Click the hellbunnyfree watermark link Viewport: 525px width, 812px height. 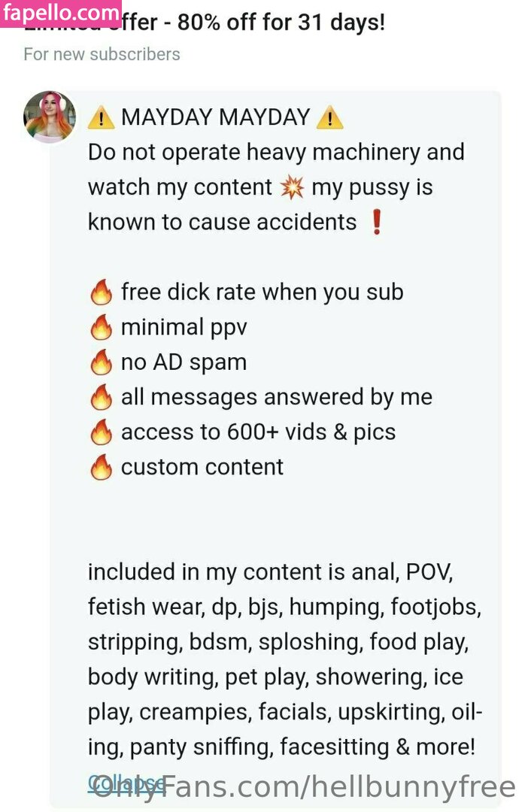pyautogui.click(x=304, y=787)
